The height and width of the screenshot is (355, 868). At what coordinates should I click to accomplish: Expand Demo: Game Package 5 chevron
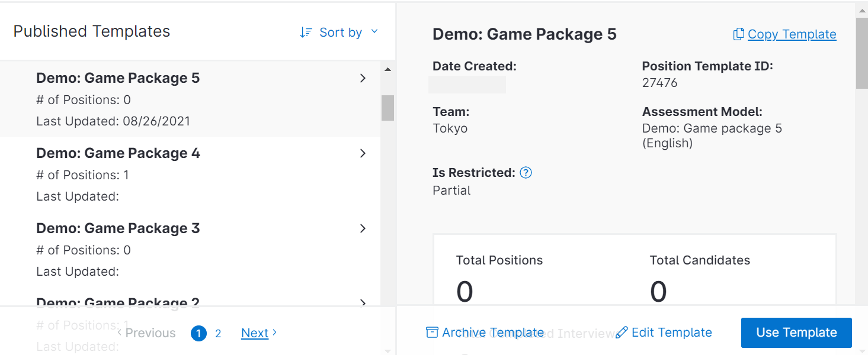point(363,78)
